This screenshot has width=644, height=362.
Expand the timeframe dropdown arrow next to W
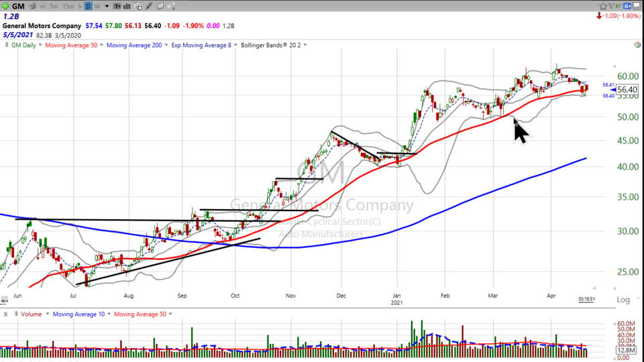tap(107, 6)
